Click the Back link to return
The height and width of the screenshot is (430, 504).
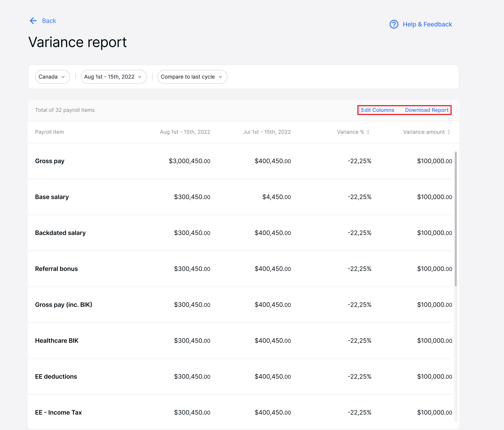[49, 21]
